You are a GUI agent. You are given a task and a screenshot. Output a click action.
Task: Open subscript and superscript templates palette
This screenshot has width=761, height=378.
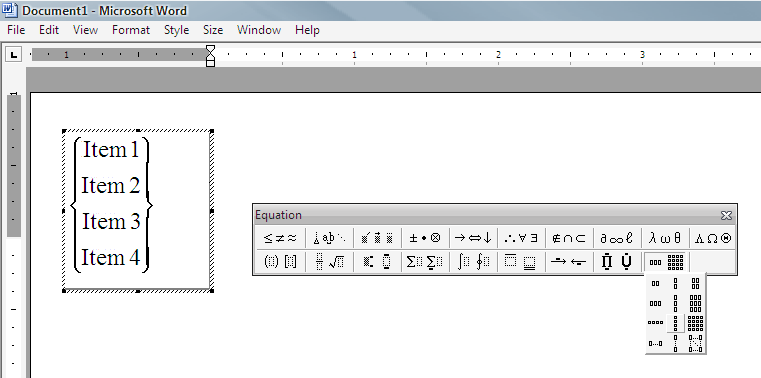click(377, 262)
